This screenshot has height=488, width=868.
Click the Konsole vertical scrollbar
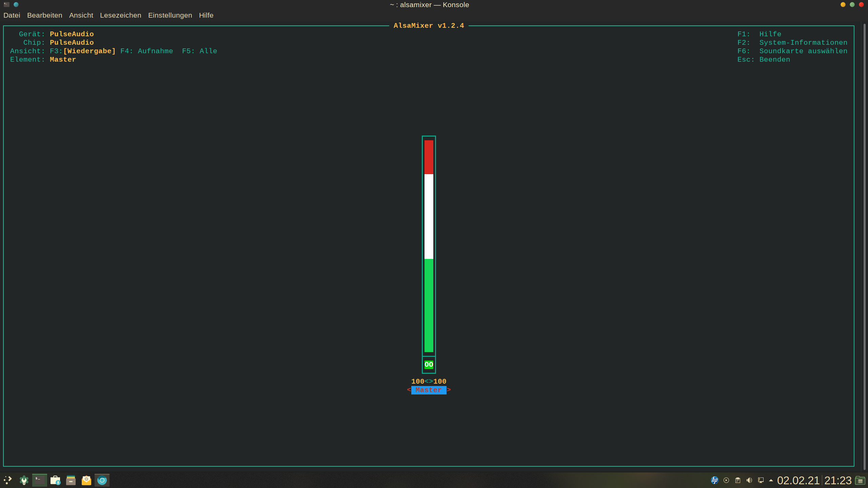864,246
